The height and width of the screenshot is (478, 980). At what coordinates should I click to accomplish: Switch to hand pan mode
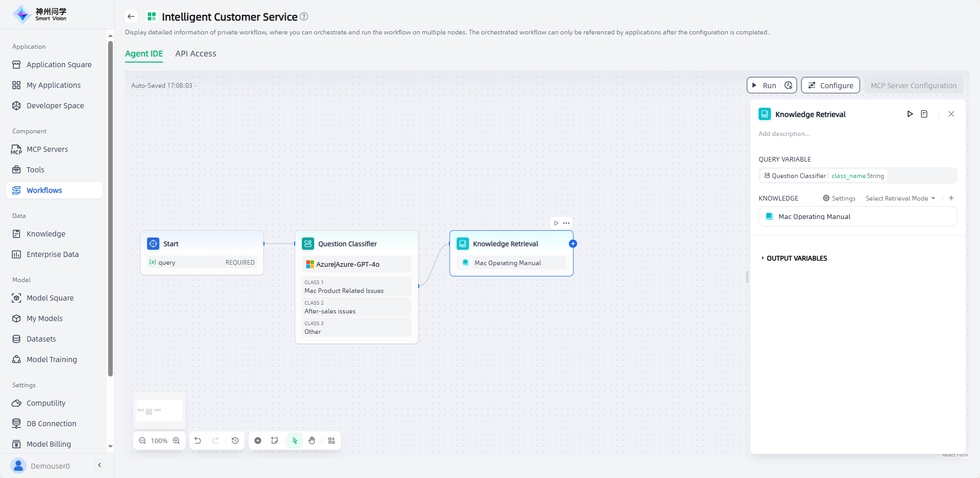(312, 441)
